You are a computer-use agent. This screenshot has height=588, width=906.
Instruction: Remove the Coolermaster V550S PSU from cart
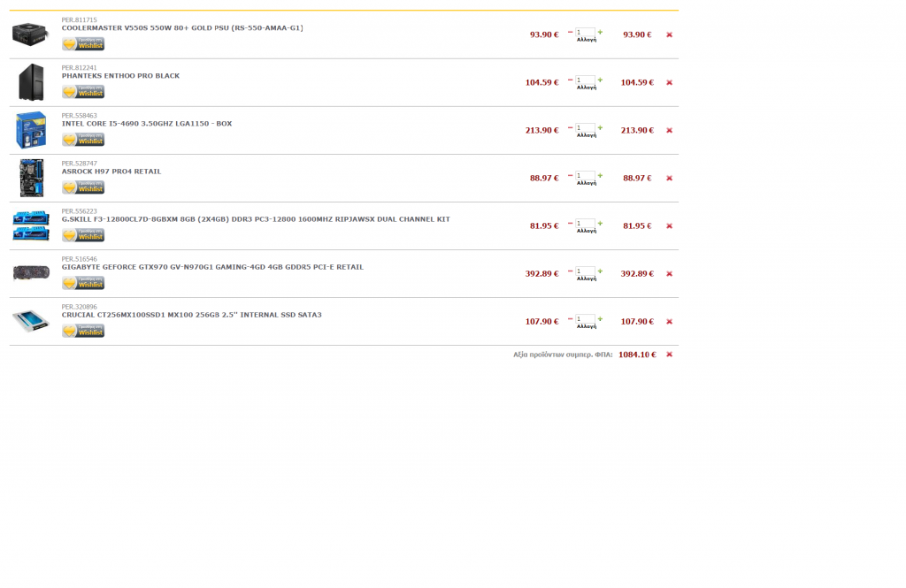tap(669, 35)
